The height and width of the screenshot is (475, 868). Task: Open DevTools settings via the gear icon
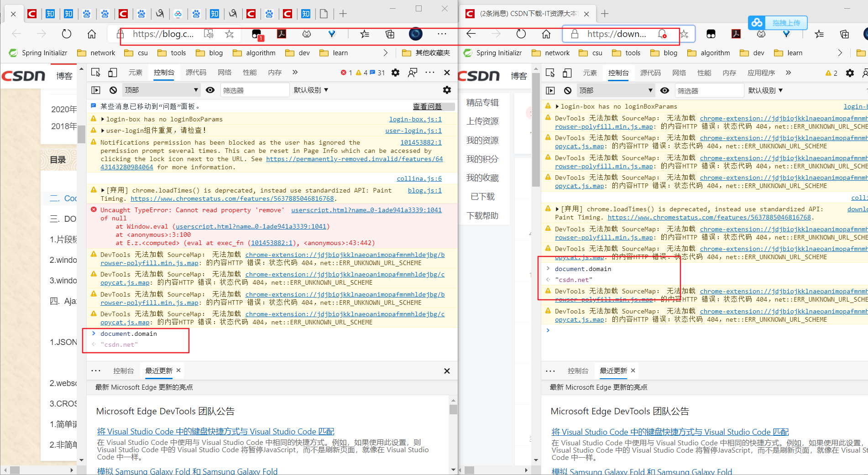point(395,72)
